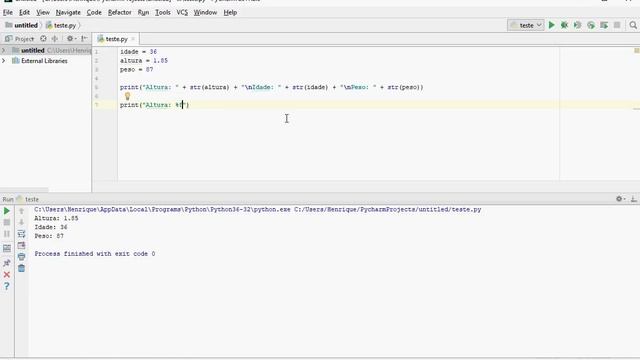Stop process in the Run panel
The image size is (640, 360).
(7, 222)
